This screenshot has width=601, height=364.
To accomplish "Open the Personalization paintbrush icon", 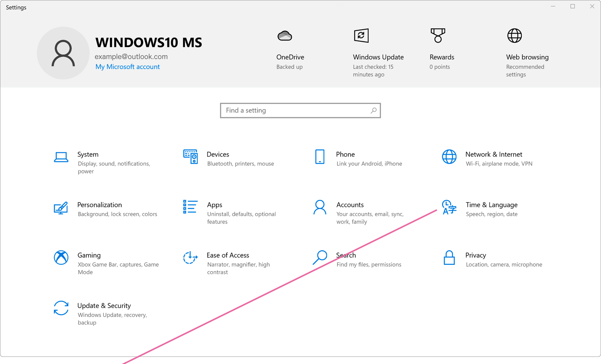I will pos(61,208).
